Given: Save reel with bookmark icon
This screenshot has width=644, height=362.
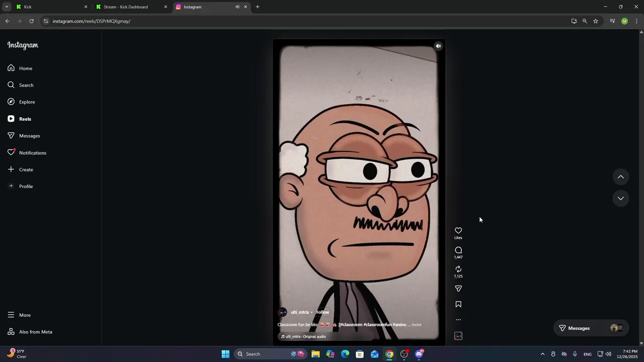Looking at the screenshot, I should [x=458, y=304].
